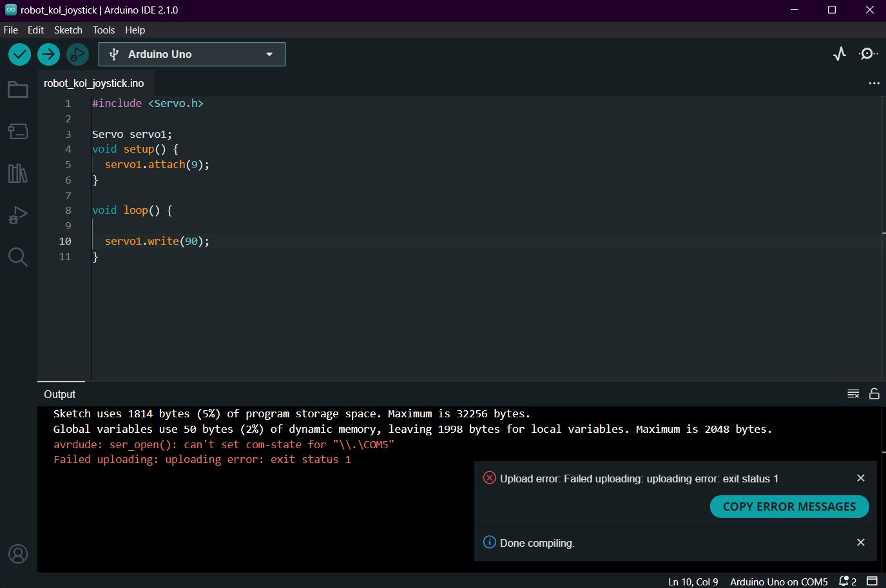Open the Library Manager sidebar

[18, 173]
